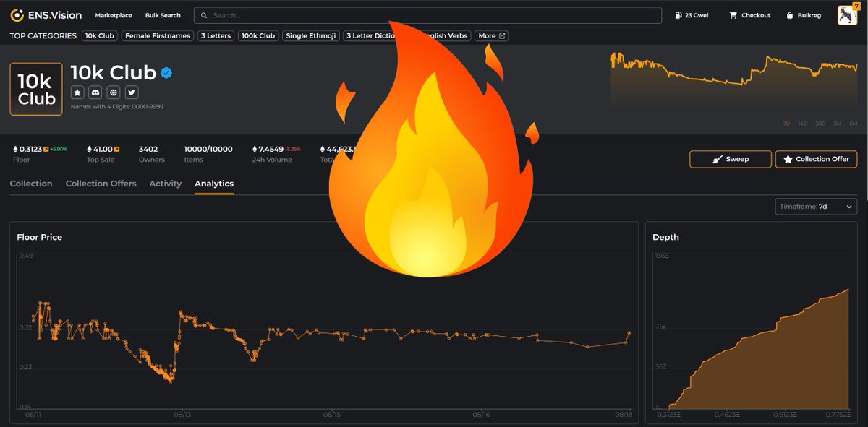
Task: Choose the Female Firstnames category
Action: (x=158, y=35)
